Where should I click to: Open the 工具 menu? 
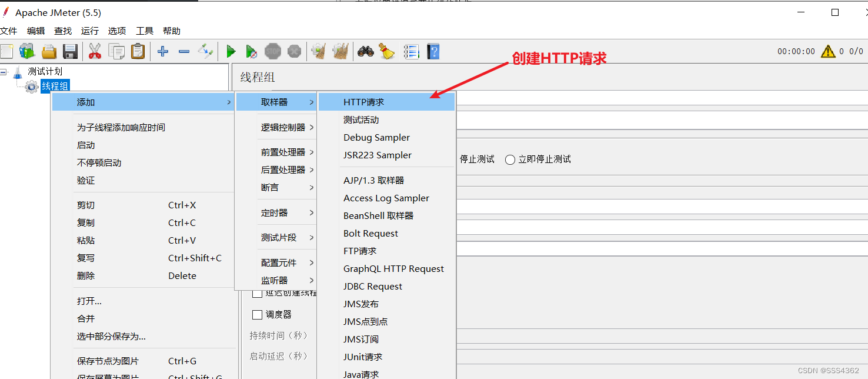pyautogui.click(x=145, y=31)
